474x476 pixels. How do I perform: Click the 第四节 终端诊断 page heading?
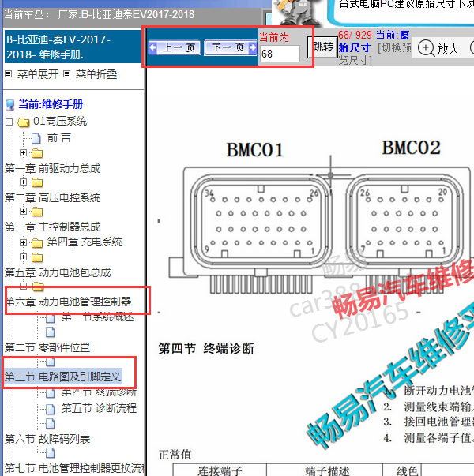206,348
